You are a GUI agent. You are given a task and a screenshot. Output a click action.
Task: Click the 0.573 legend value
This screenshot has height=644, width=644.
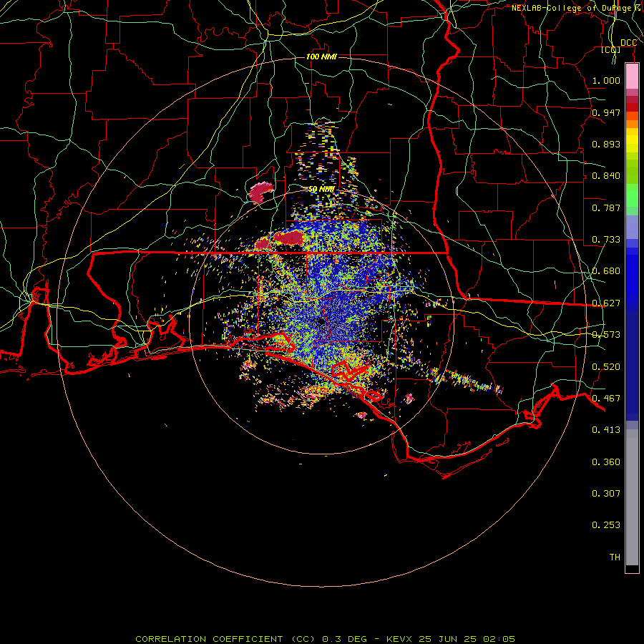click(606, 335)
